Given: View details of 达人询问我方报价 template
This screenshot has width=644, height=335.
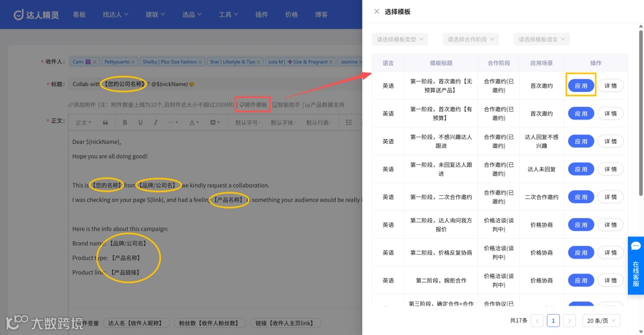Looking at the screenshot, I should point(611,225).
